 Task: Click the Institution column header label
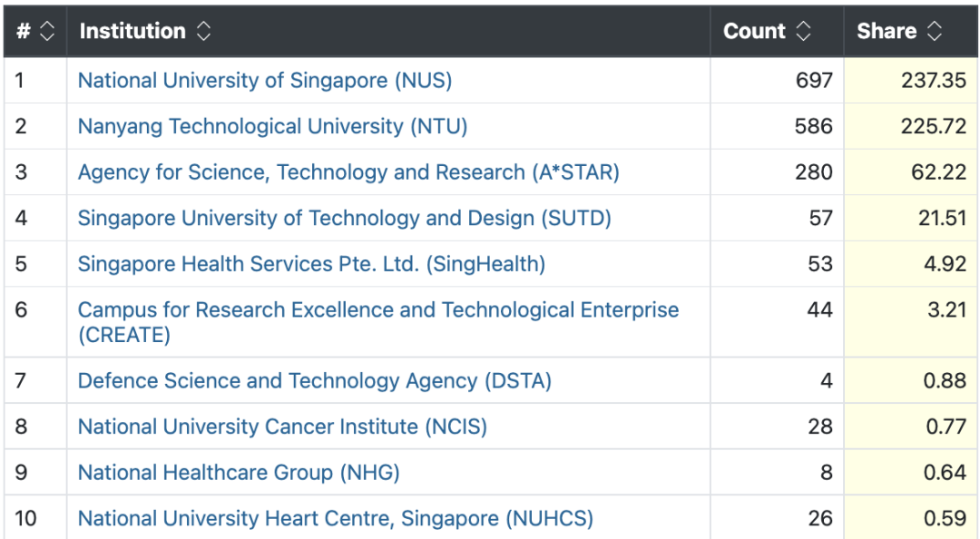(x=132, y=32)
